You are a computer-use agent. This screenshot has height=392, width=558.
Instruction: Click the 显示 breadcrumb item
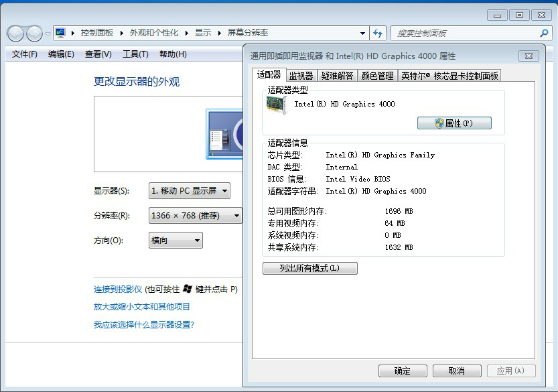(203, 33)
